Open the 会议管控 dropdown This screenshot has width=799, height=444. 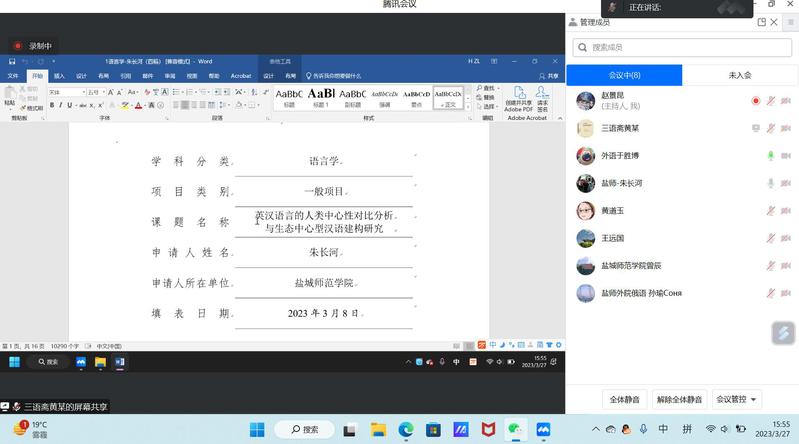[x=737, y=399]
